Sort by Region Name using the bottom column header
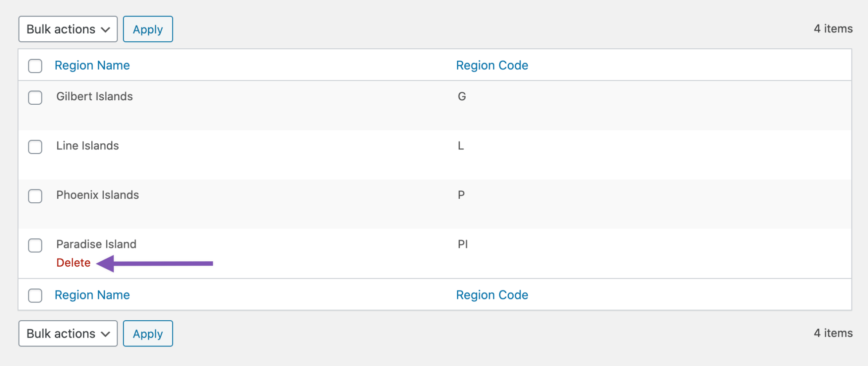 click(92, 295)
